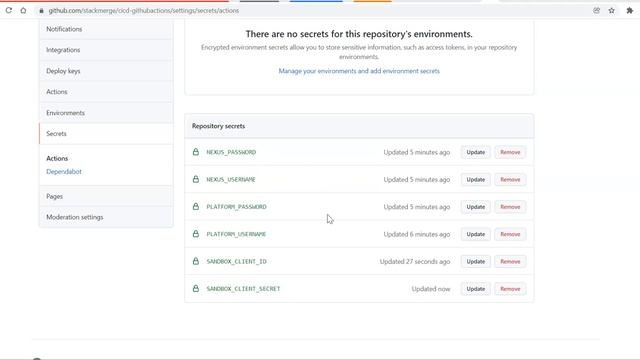Click 'Updated 6 minutes ago' timestamp

[417, 234]
